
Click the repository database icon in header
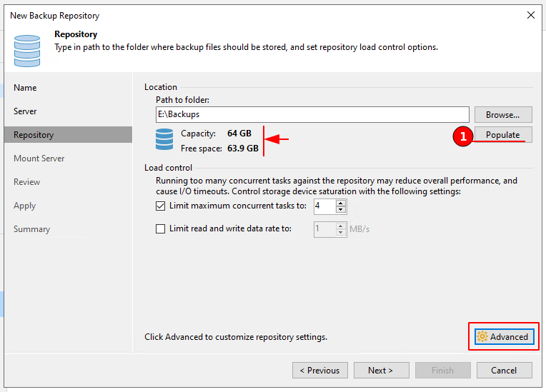coord(27,49)
